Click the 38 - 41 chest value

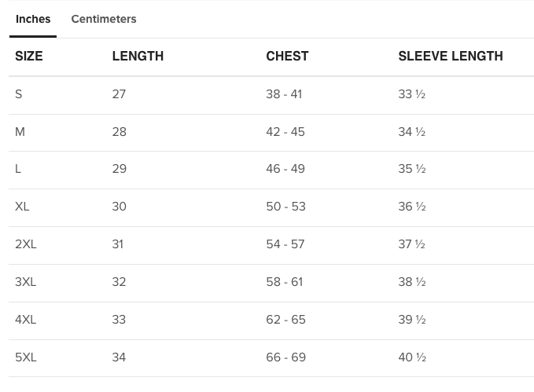tap(284, 94)
